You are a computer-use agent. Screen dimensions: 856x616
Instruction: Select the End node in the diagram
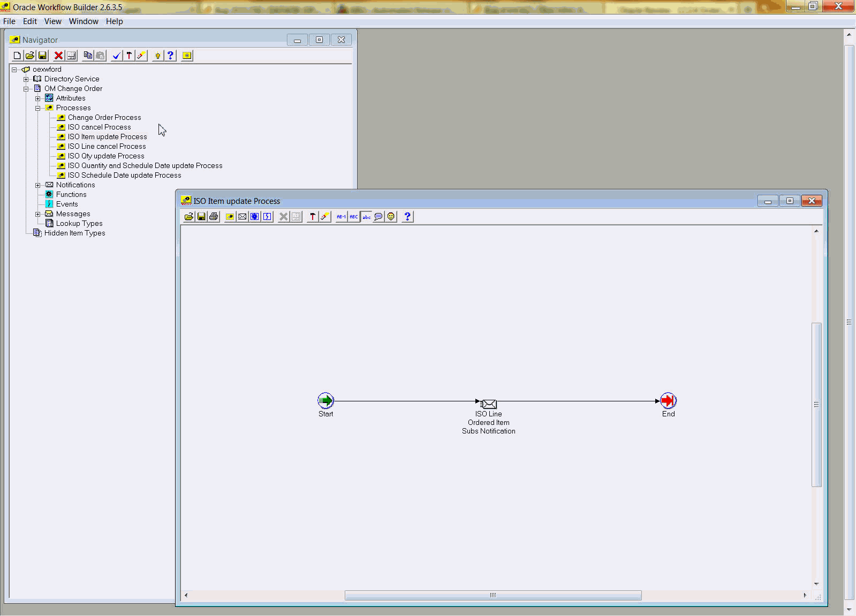[668, 400]
